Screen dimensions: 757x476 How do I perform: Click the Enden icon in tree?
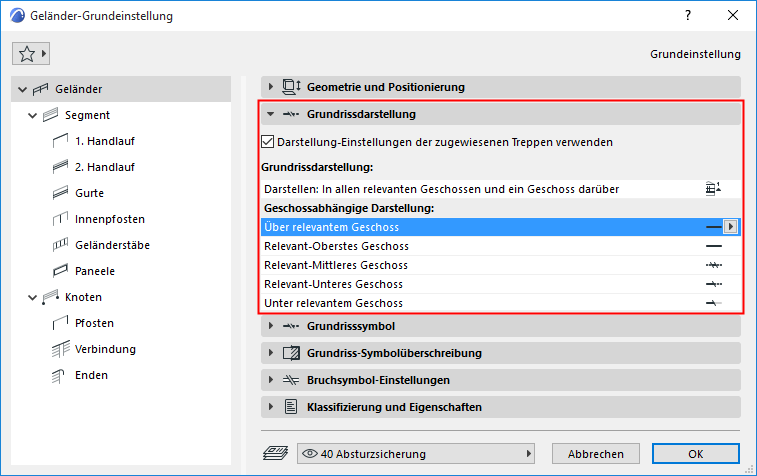click(58, 375)
